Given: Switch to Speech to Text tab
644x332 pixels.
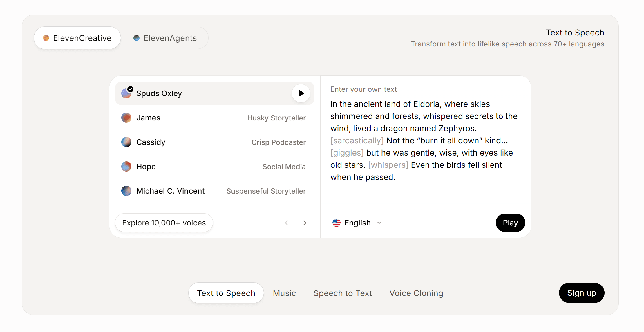Looking at the screenshot, I should [x=343, y=293].
